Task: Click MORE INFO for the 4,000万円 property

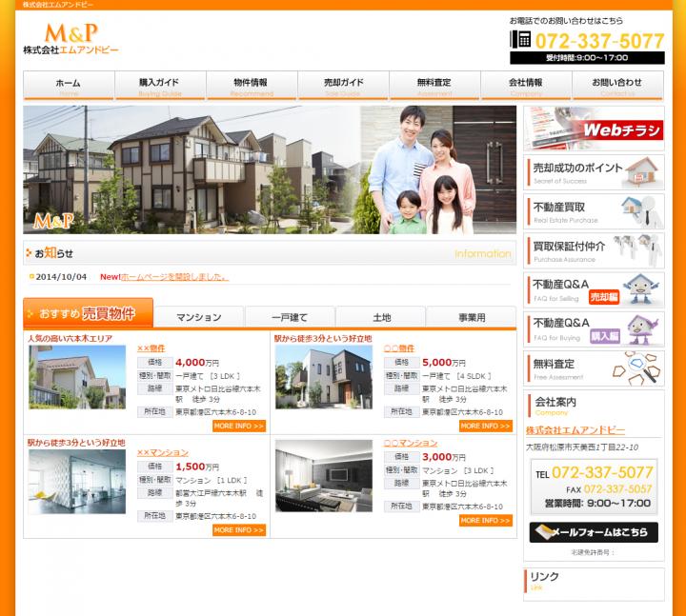Action: pos(239,426)
